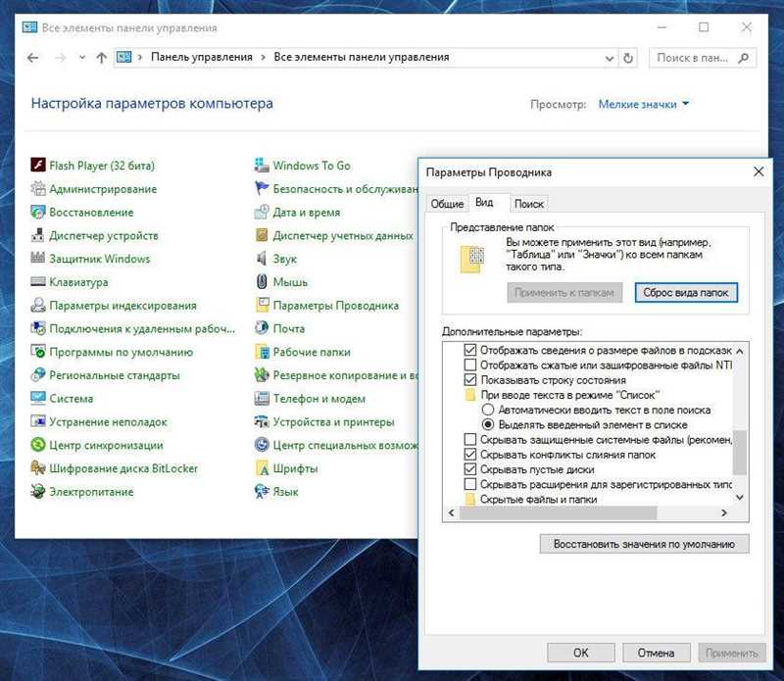Viewport: 784px width, 681px height.
Task: Open Телефон и модем item
Action: coord(310,399)
